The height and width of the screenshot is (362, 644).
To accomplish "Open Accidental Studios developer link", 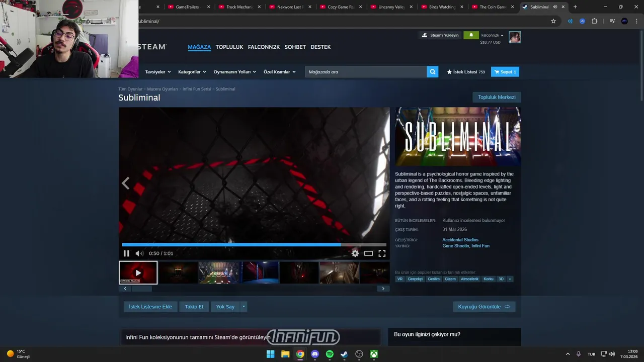I will click(x=460, y=240).
